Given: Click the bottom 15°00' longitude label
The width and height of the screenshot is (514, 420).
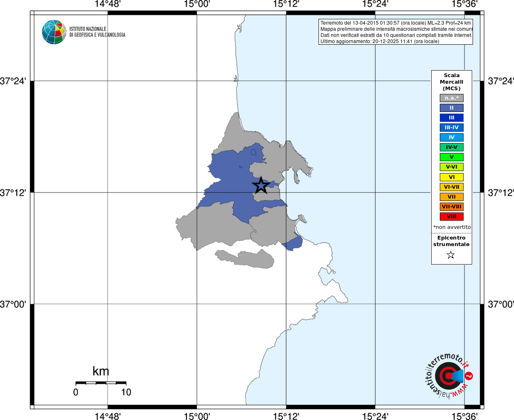Looking at the screenshot, I should (x=197, y=416).
